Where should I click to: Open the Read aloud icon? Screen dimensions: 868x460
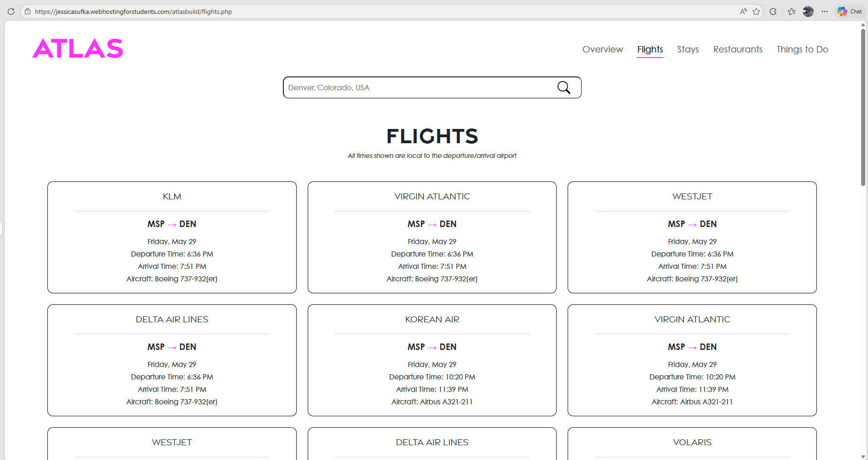coord(743,12)
